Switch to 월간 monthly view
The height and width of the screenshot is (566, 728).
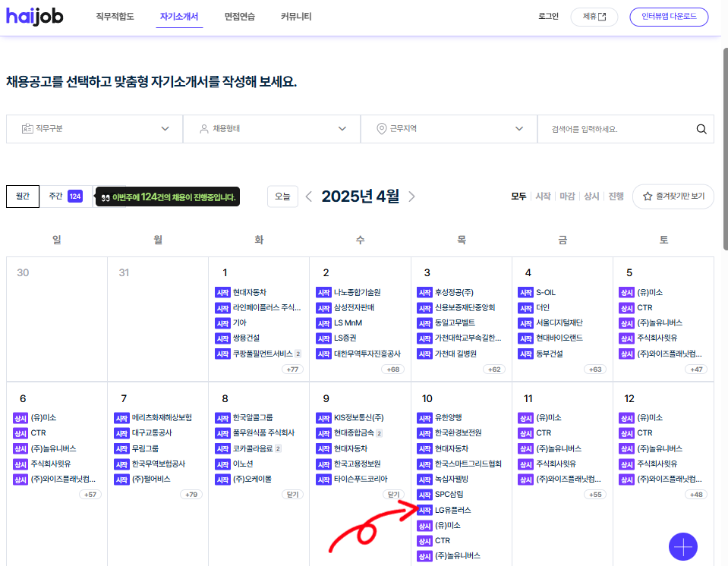click(x=23, y=197)
